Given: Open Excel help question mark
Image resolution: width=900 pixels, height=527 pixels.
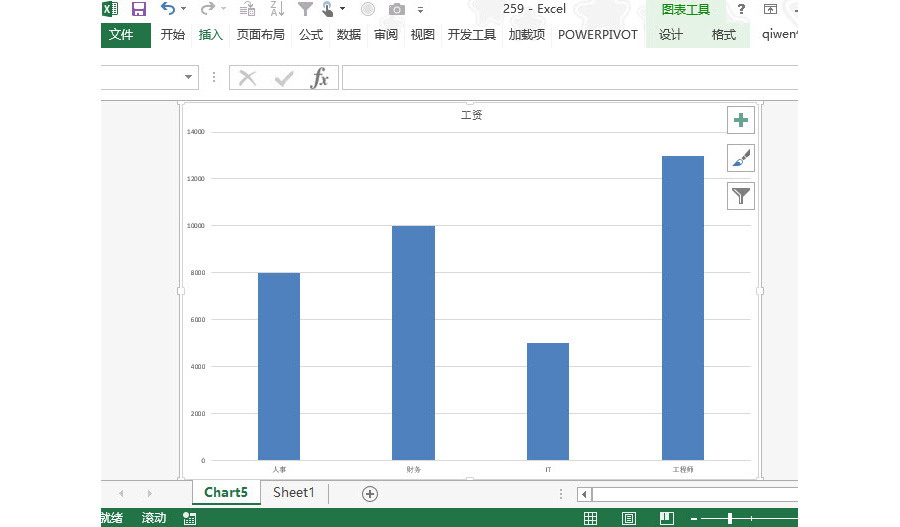Looking at the screenshot, I should (x=741, y=9).
